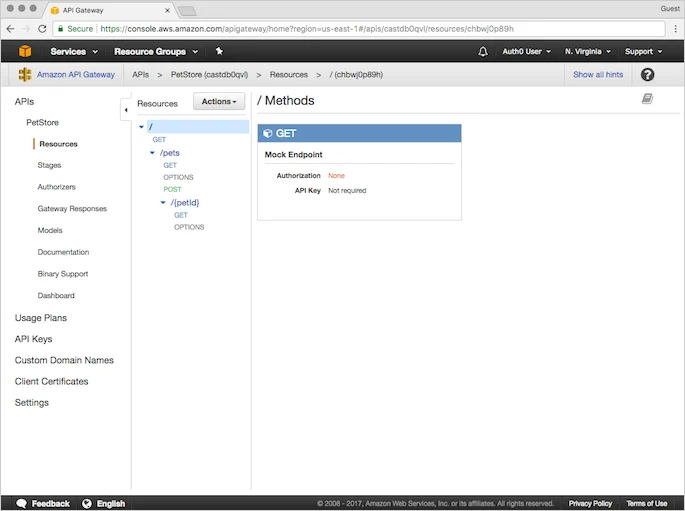Click the globe language icon

pyautogui.click(x=87, y=503)
